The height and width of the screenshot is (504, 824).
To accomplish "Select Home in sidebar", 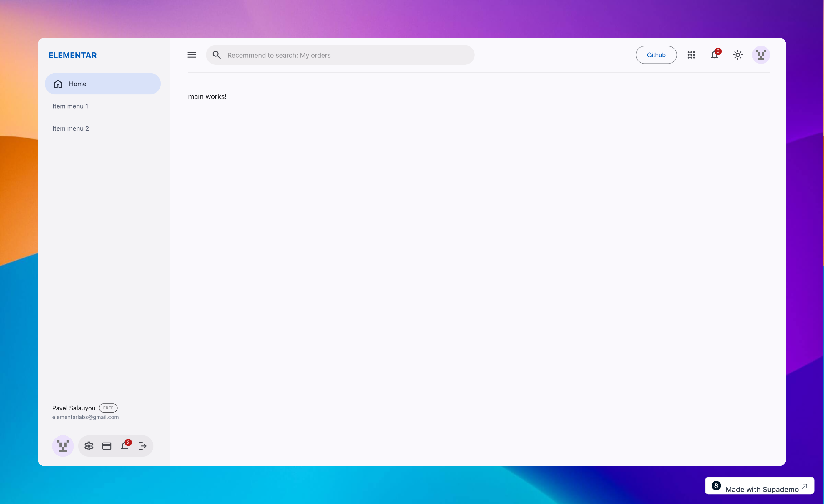I will (103, 84).
